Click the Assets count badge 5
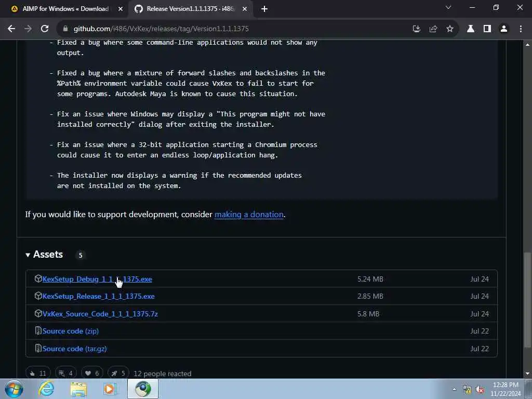Viewport: 532px width, 399px height. click(x=81, y=255)
